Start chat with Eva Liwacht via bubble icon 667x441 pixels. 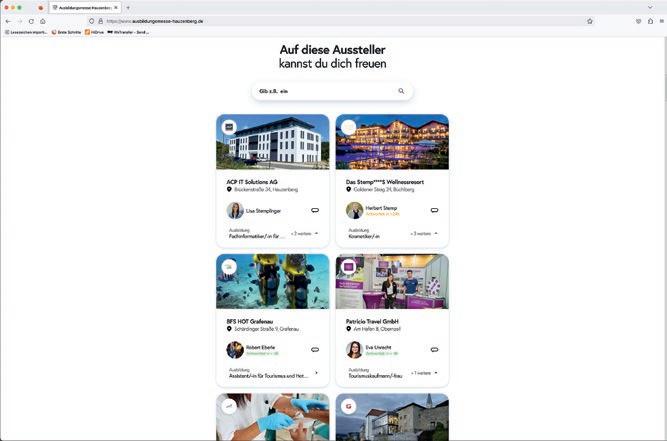[434, 350]
